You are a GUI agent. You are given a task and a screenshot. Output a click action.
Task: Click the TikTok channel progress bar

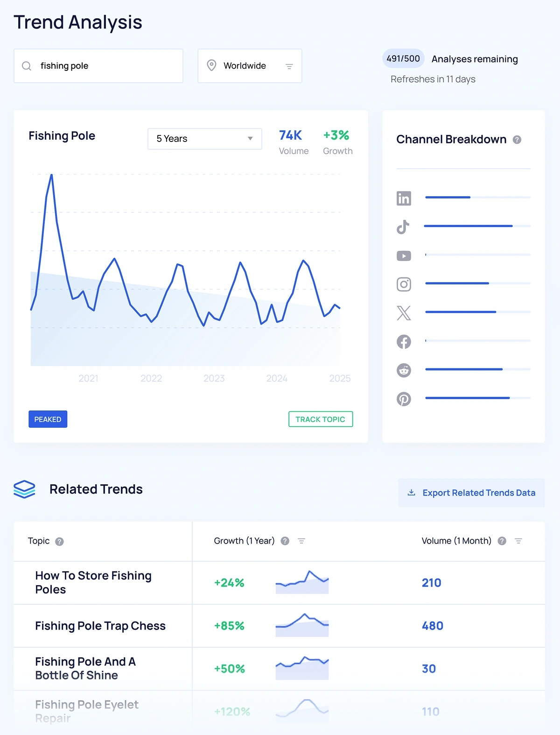[478, 226]
